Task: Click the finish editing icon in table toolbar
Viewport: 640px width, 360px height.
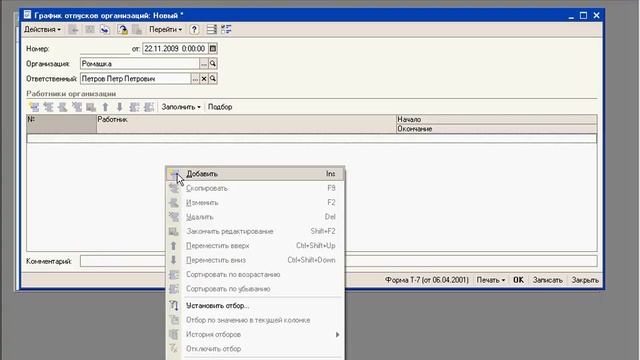Action: 91,107
